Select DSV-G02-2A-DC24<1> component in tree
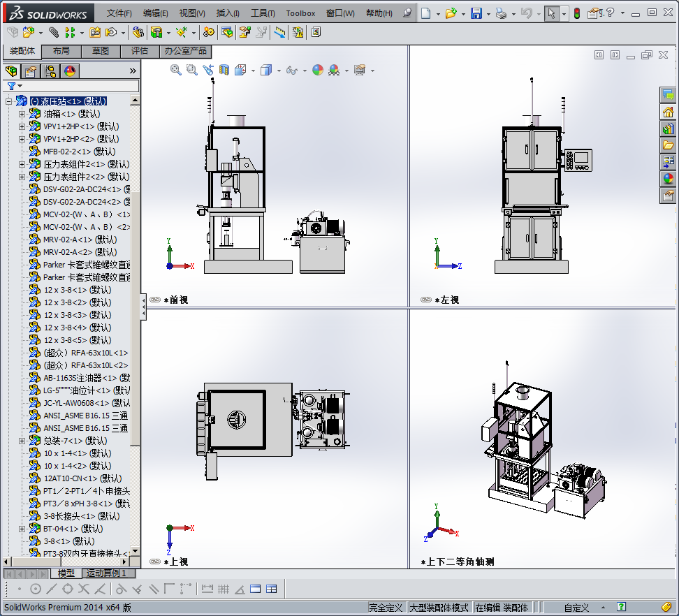 coord(87,189)
